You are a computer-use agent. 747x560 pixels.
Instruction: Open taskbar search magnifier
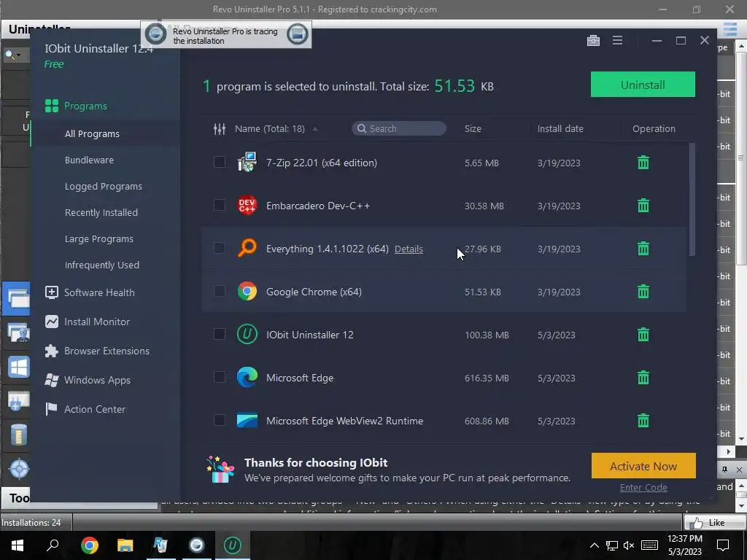[53, 545]
